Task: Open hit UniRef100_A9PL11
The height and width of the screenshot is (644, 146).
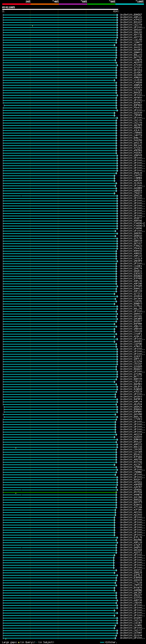Action: (131, 18)
